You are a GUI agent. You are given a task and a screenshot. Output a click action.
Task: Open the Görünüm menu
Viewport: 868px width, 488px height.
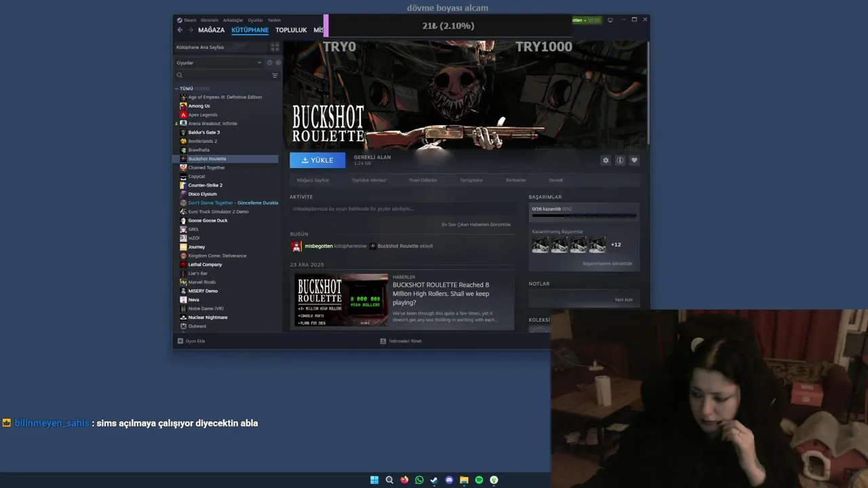pos(210,20)
